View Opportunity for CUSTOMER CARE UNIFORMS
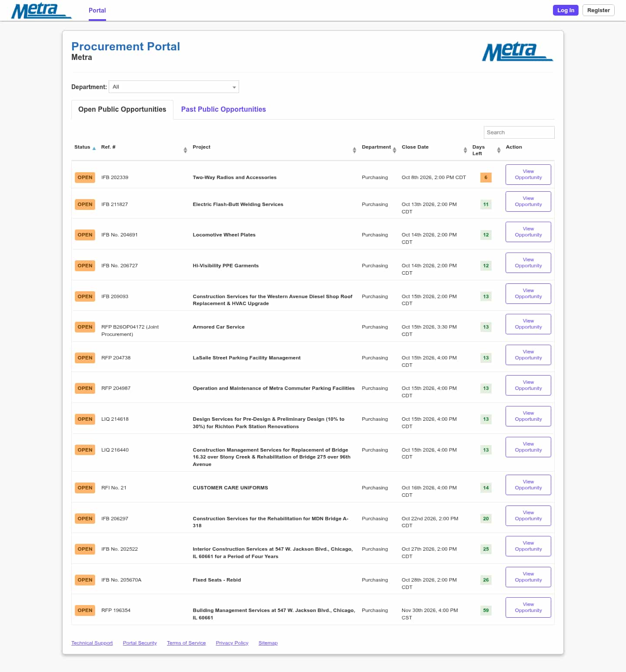626x672 pixels. click(528, 485)
